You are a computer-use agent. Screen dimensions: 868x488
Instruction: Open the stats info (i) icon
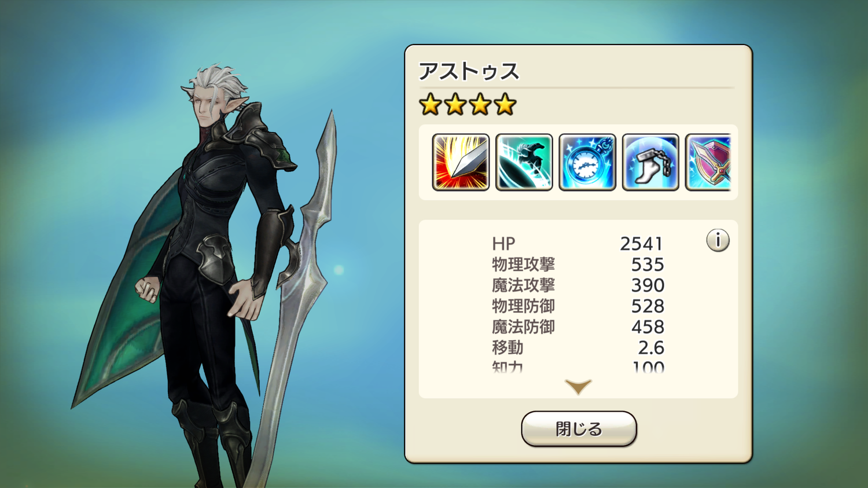click(x=718, y=240)
